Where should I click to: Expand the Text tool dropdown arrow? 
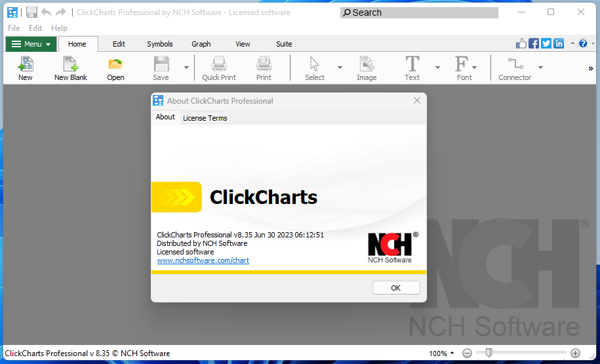click(x=437, y=68)
